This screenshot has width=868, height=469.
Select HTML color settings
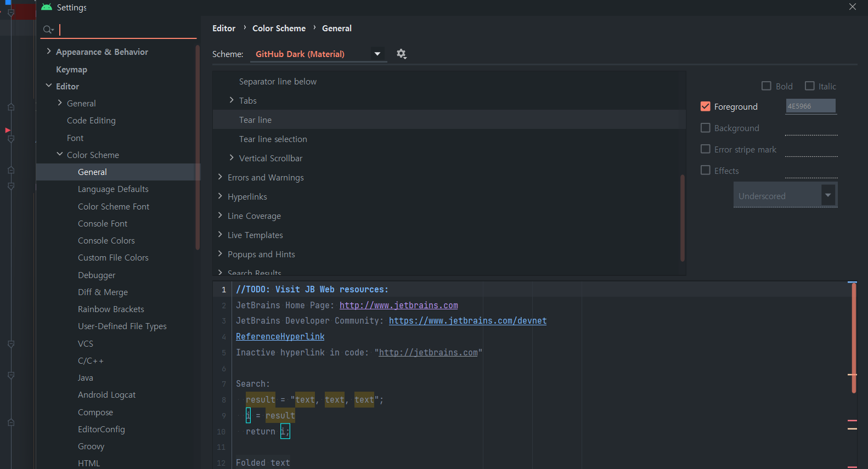click(x=89, y=463)
